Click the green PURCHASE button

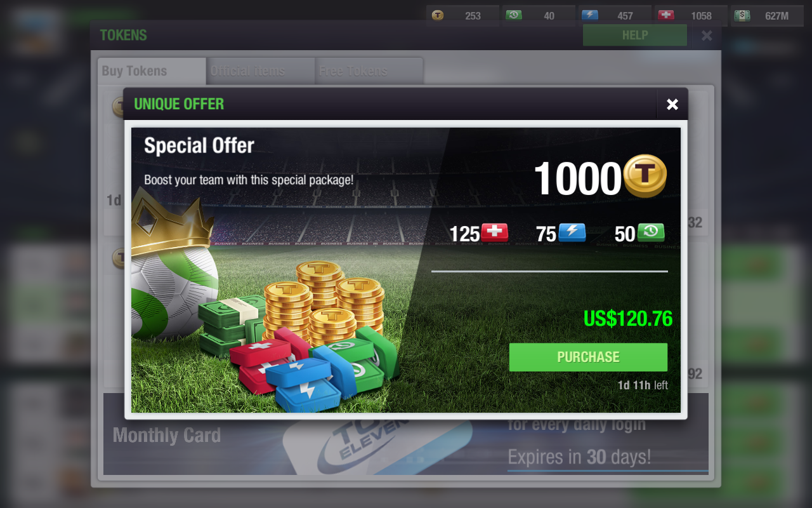point(588,357)
